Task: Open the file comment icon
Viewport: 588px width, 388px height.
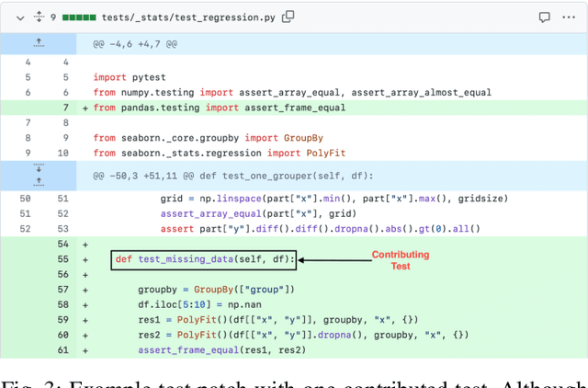Action: (x=545, y=17)
